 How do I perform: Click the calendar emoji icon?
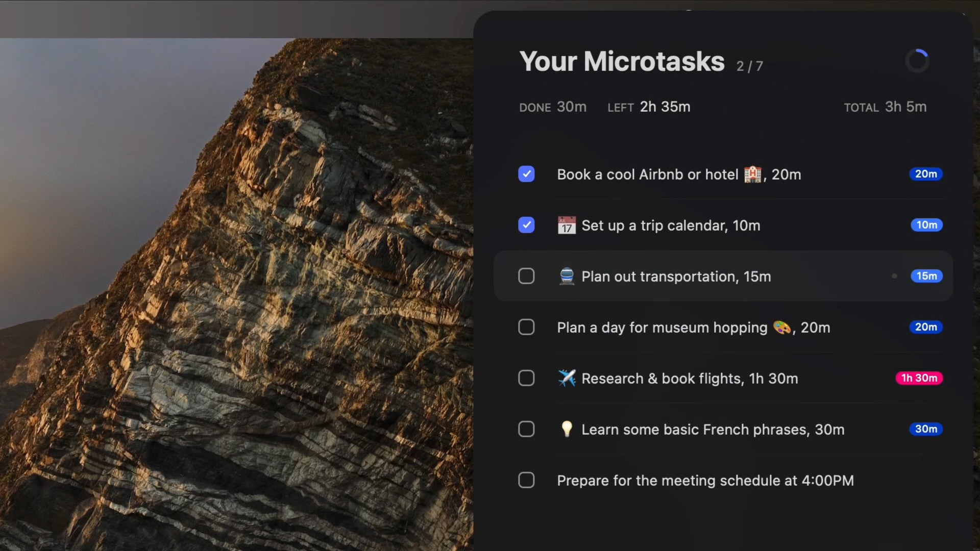click(567, 226)
